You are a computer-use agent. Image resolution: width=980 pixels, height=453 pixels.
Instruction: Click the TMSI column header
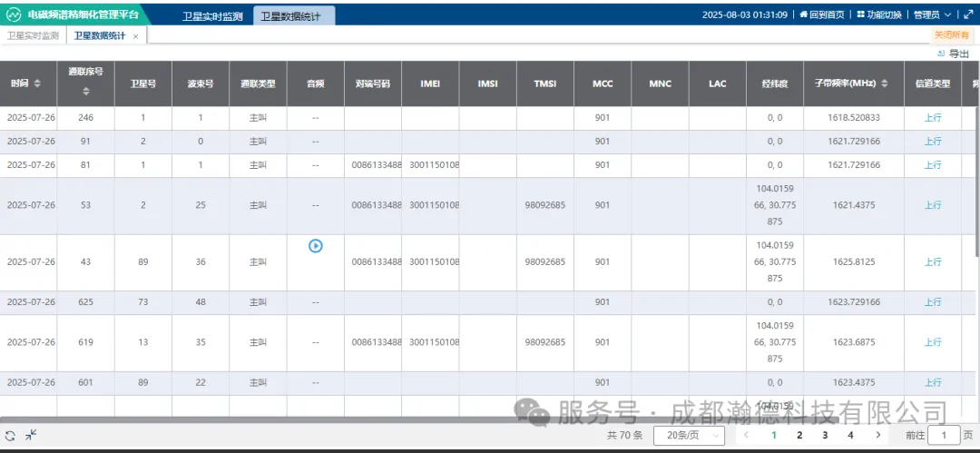(545, 84)
